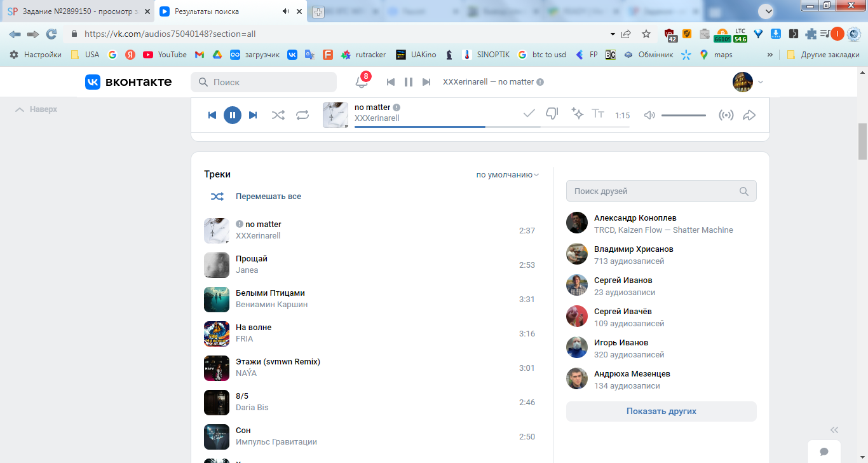868x463 pixels.
Task: Toggle shuffle mode in player
Action: point(278,115)
